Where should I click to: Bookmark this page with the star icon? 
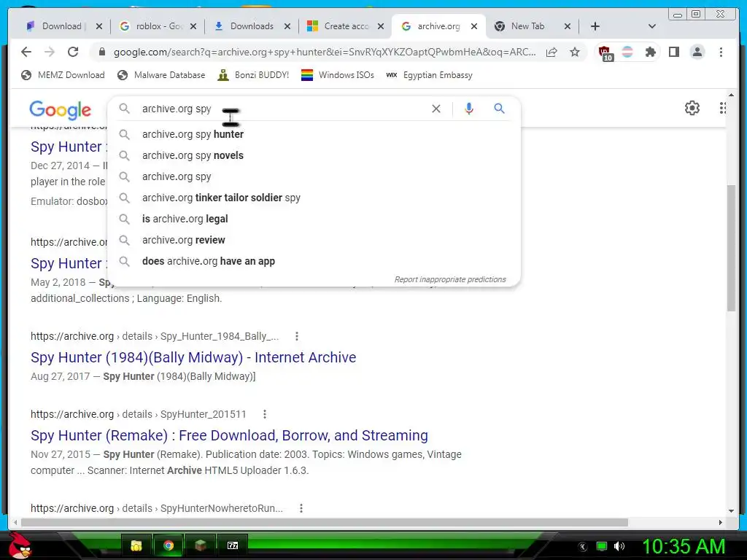[x=575, y=52]
